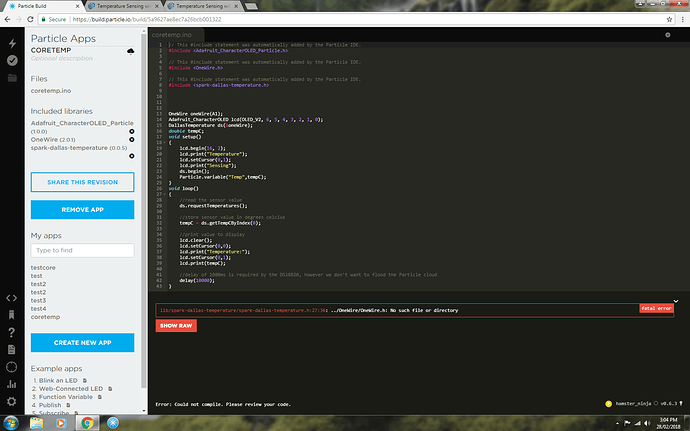Screen dimensions: 690x431
Task: Open the testcore app in My apps
Action: point(43,268)
